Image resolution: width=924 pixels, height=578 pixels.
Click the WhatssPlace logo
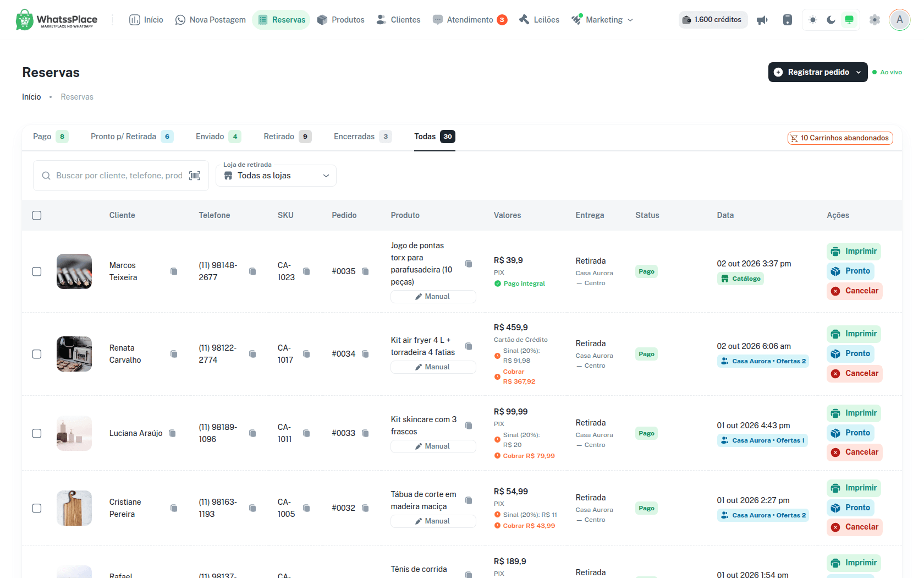pos(57,20)
